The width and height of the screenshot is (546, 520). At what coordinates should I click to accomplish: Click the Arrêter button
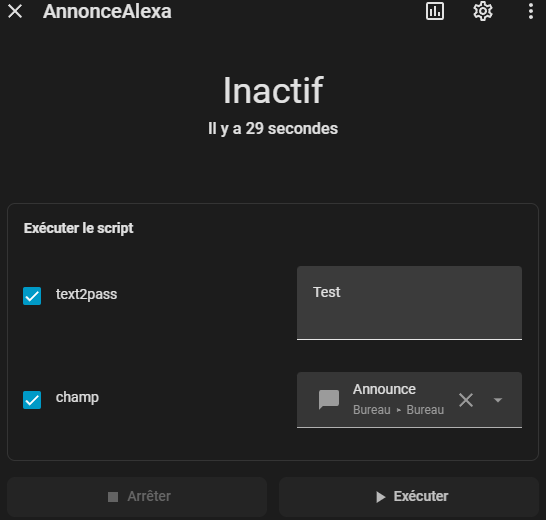137,497
